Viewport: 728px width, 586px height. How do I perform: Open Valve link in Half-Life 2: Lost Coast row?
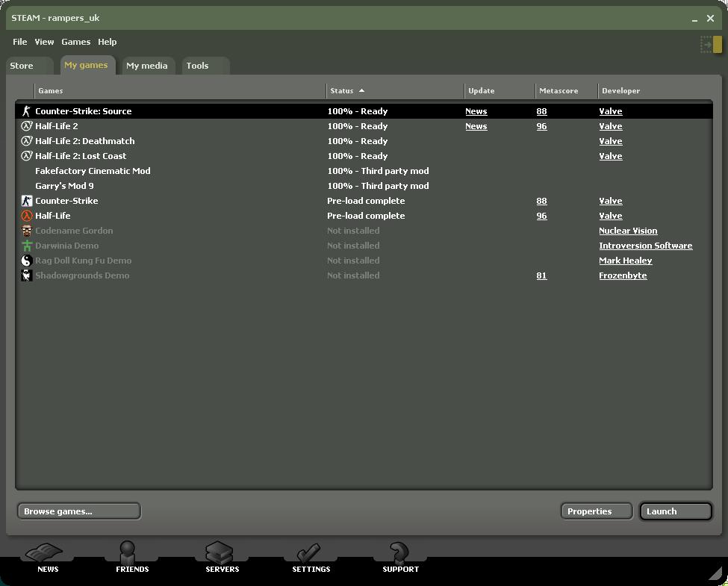click(x=611, y=156)
